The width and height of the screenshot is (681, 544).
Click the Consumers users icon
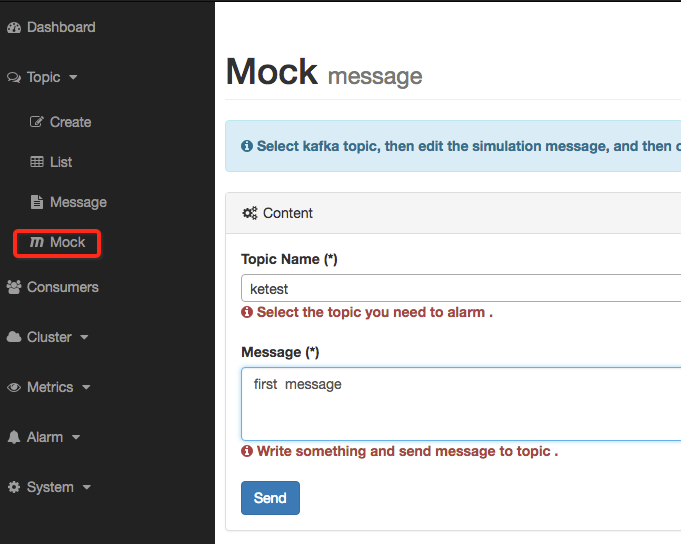pyautogui.click(x=14, y=287)
